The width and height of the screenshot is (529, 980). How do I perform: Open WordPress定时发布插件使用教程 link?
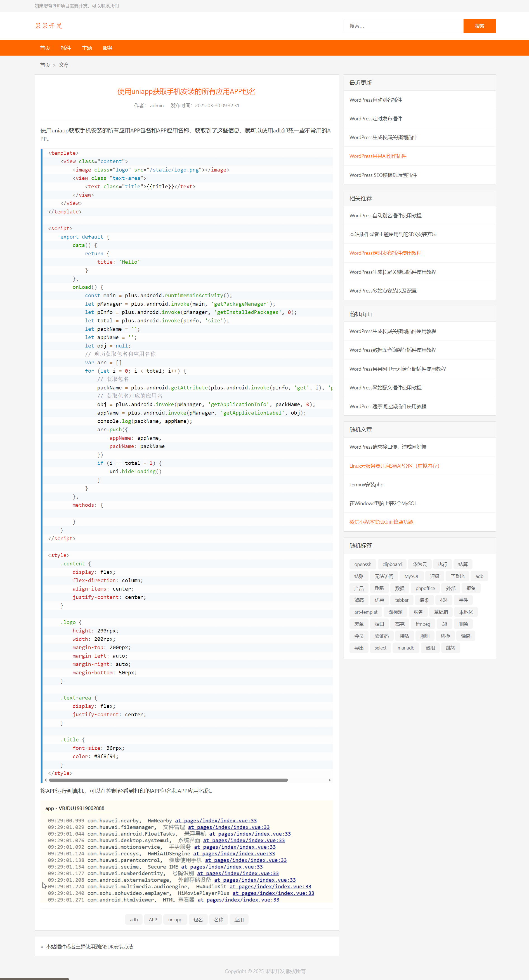click(385, 253)
